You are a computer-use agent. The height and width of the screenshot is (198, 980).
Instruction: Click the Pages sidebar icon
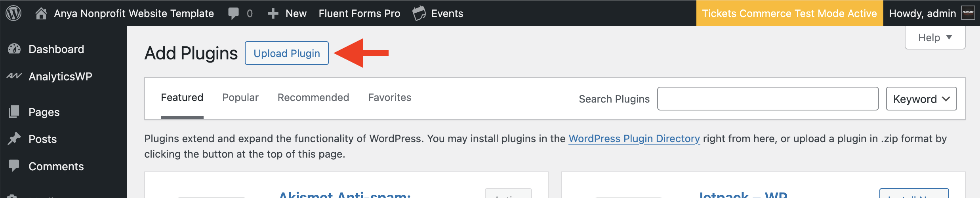[x=14, y=112]
